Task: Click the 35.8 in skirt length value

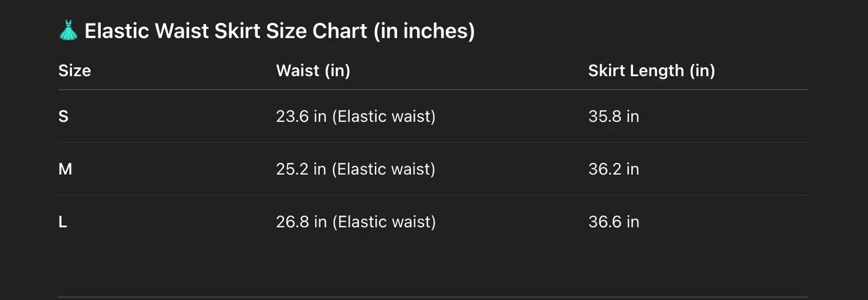Action: click(x=613, y=116)
